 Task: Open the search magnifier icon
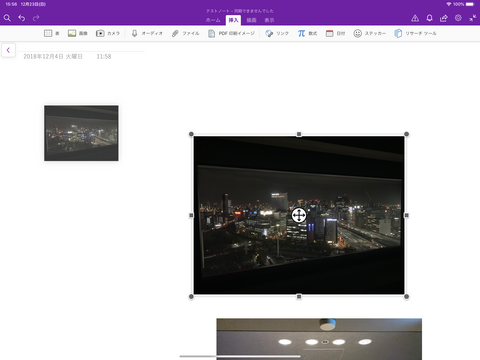point(7,18)
